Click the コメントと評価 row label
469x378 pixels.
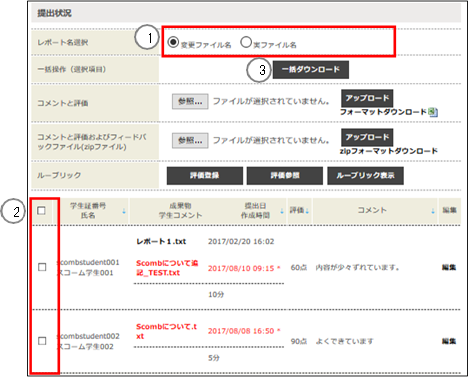[x=63, y=103]
